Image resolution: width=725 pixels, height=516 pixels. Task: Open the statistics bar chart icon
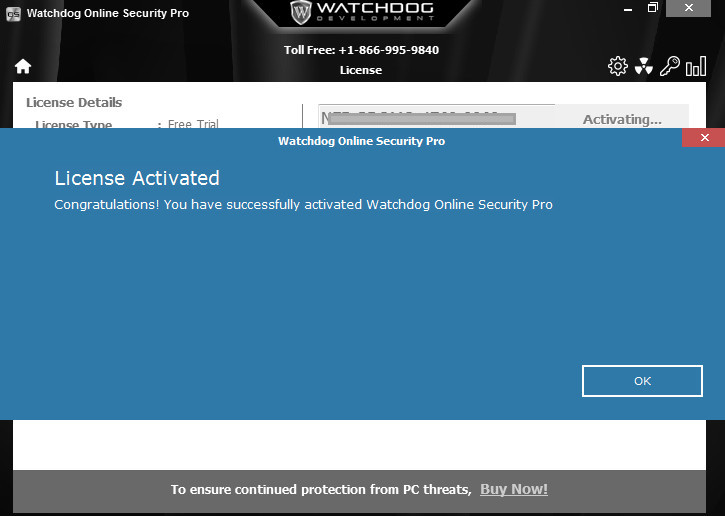696,66
